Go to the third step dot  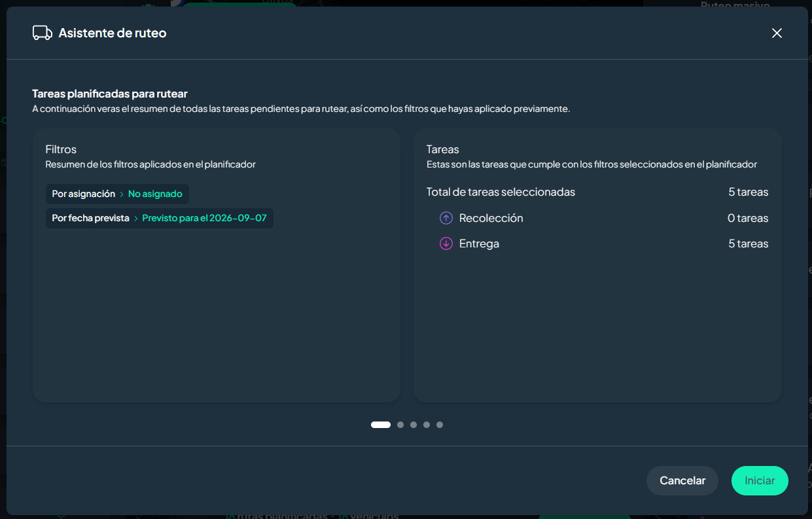[414, 425]
